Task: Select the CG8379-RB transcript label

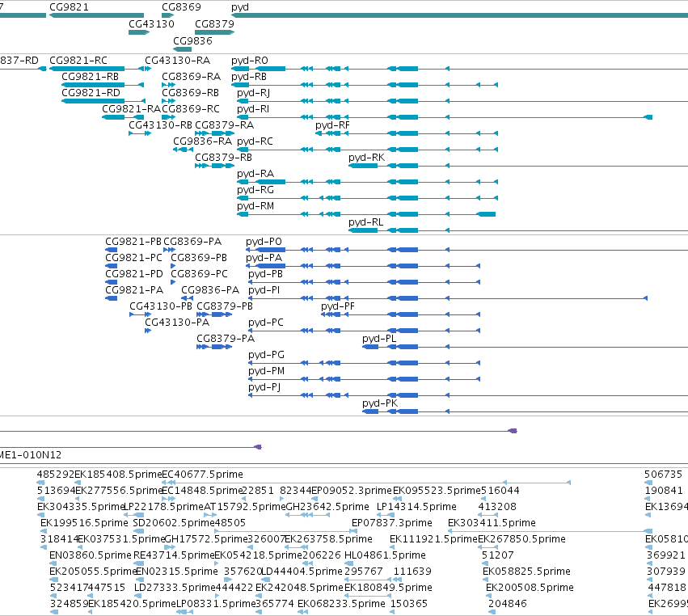Action: tap(223, 157)
